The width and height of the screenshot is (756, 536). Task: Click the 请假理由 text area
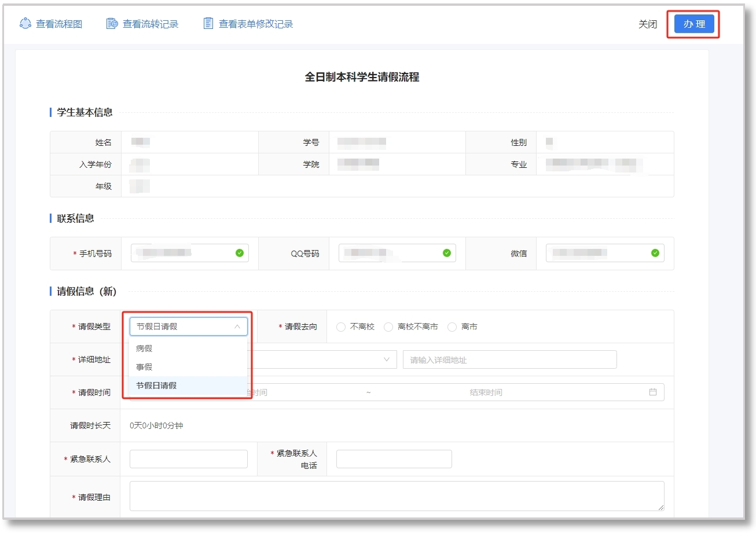pyautogui.click(x=397, y=496)
